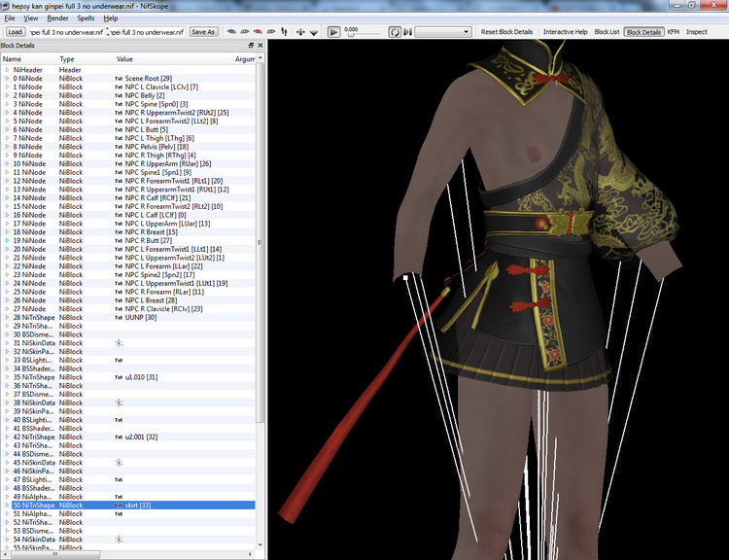Click the Txt icon on skirt row
729x560 pixels.
pos(119,506)
